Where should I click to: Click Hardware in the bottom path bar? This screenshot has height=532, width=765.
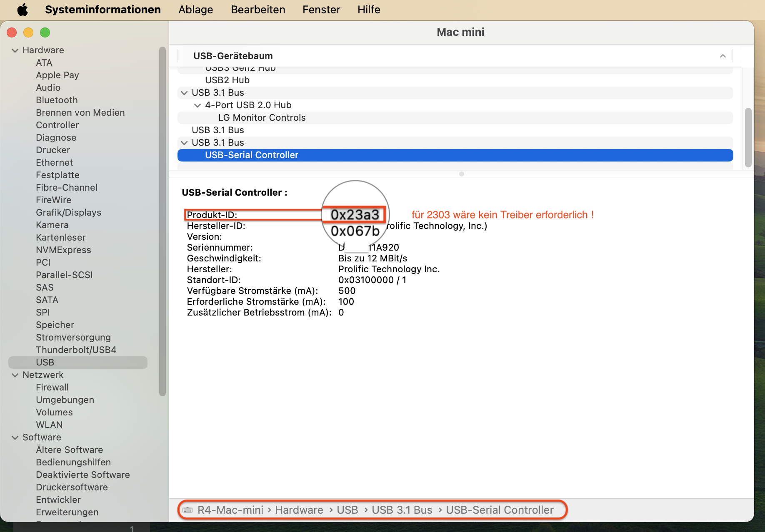tap(299, 510)
